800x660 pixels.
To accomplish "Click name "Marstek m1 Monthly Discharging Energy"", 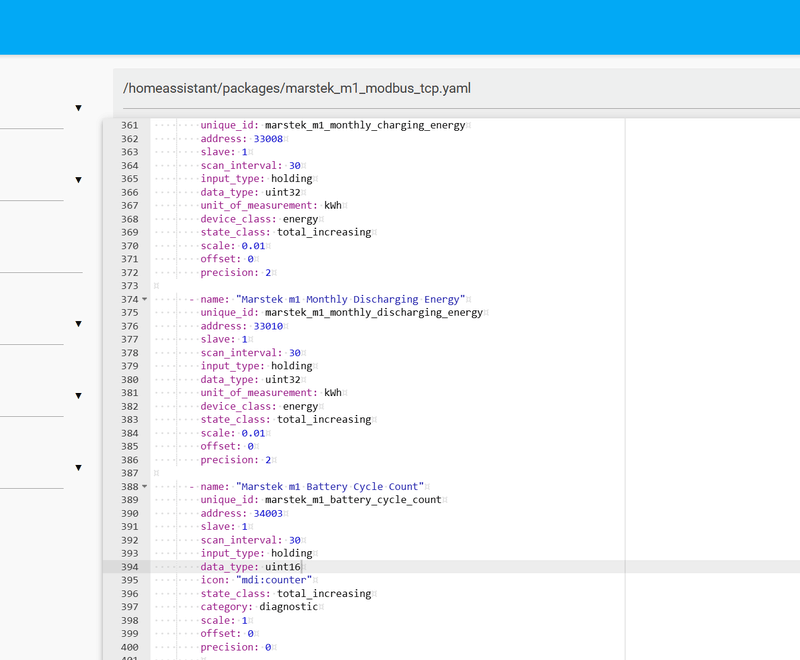I will tap(351, 299).
